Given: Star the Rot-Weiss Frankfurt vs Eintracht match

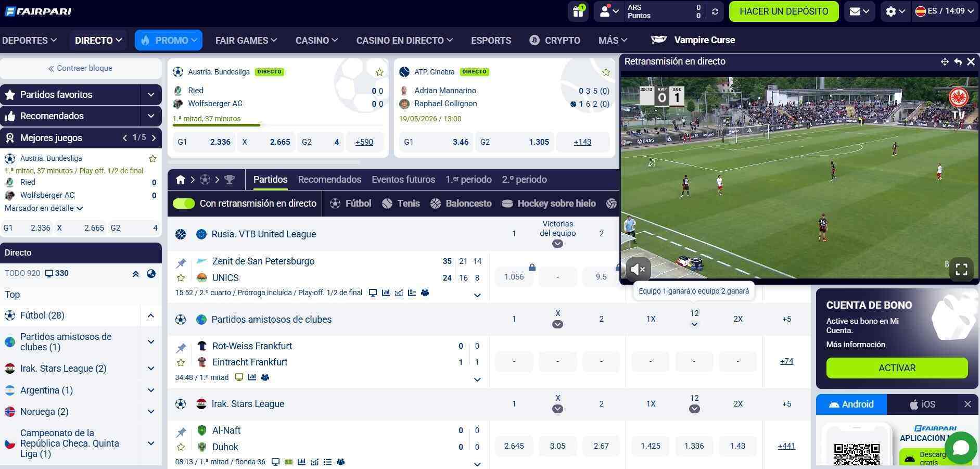Looking at the screenshot, I should (x=181, y=362).
